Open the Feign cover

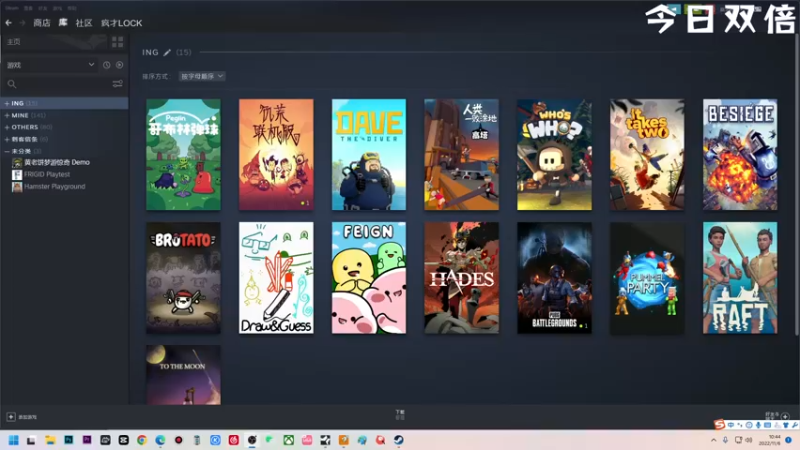(369, 278)
